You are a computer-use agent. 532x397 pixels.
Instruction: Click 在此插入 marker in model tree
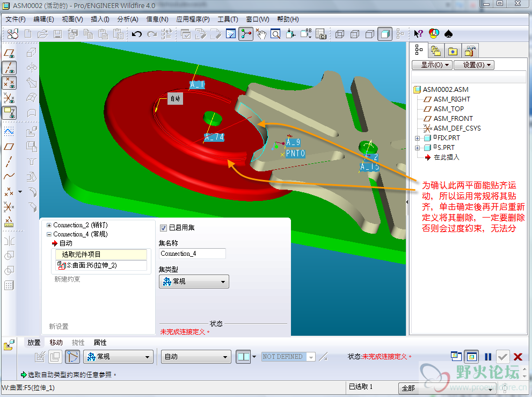pos(447,157)
